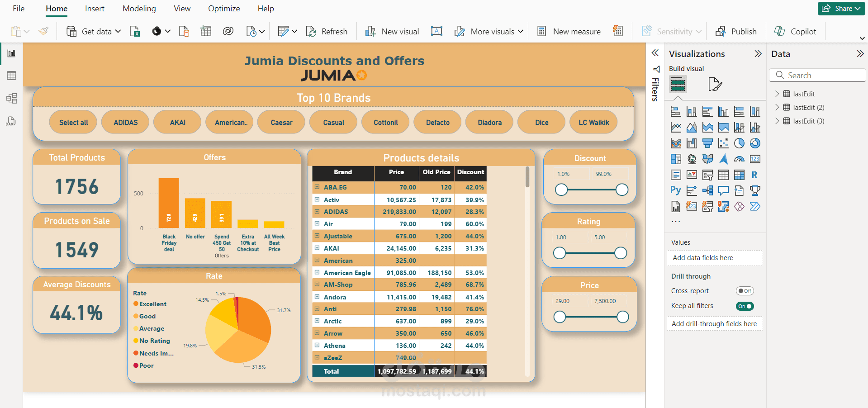Screen dimensions: 868x408
Task: Click the Publish button
Action: (x=736, y=31)
